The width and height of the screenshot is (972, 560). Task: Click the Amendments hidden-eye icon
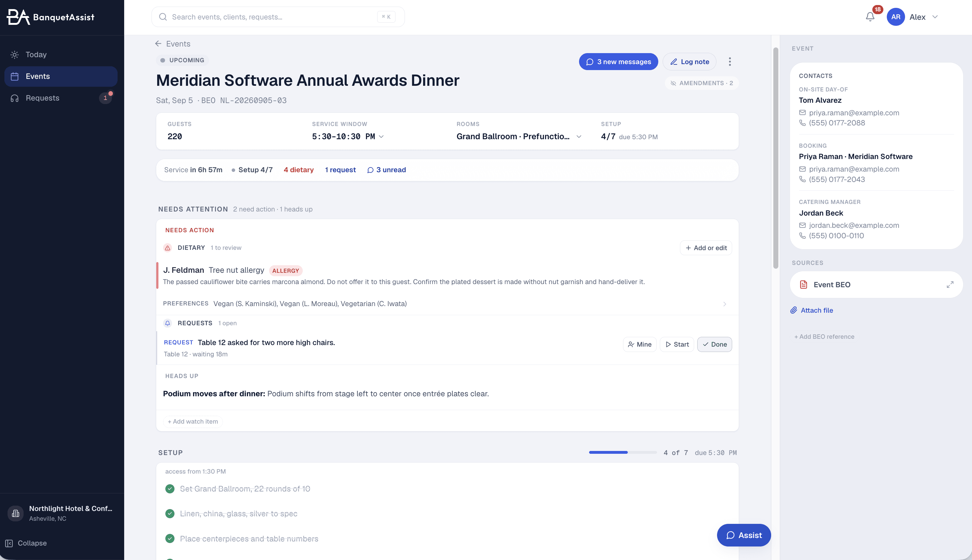pos(673,83)
